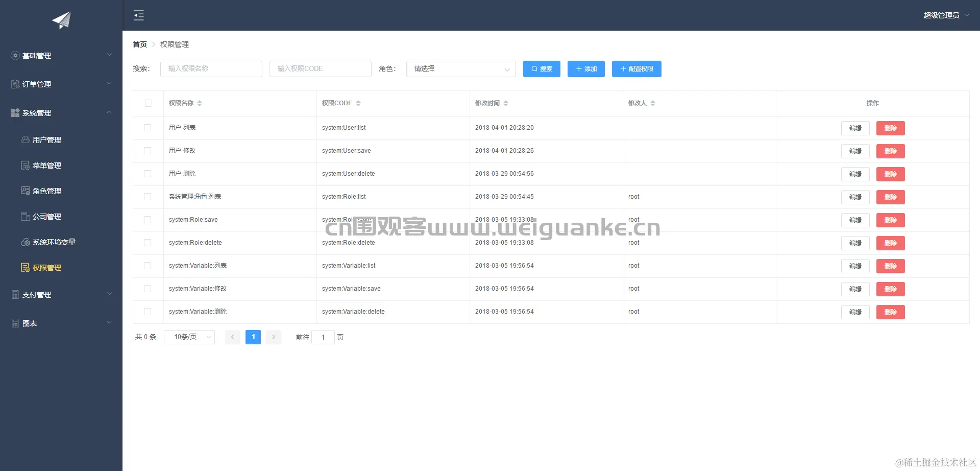This screenshot has width=980, height=471.
Task: Focus the 输入权限名称 search field
Action: pyautogui.click(x=211, y=69)
